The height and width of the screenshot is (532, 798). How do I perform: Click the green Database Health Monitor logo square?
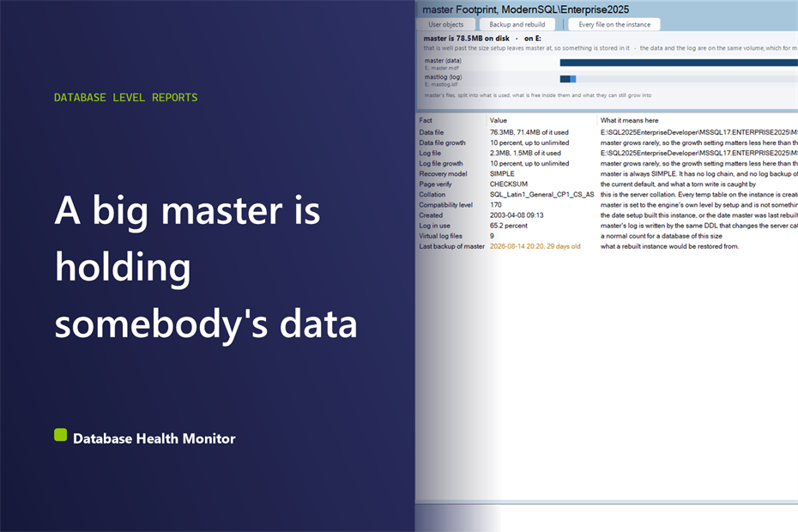click(61, 435)
